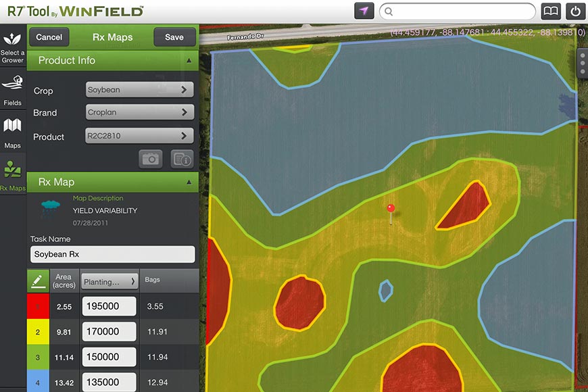
Task: Select the red zone 1 color swatch
Action: 38,306
